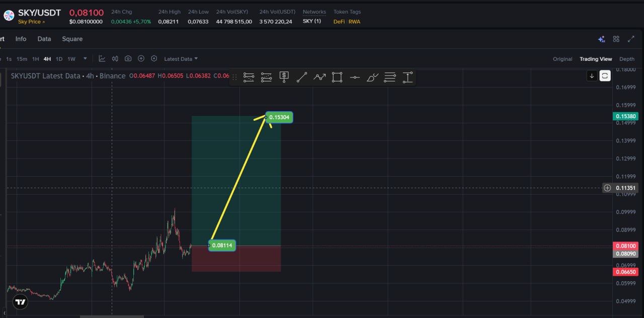Screen dimensions: 644x318
Task: Click the DeFi token tag
Action: click(339, 22)
